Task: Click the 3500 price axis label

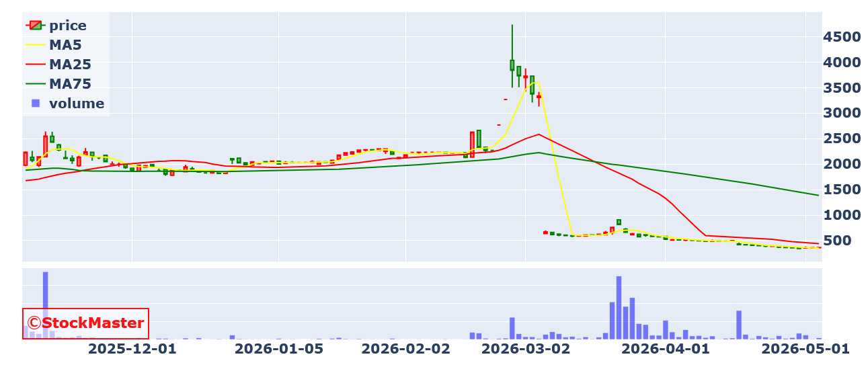Action: tap(842, 88)
